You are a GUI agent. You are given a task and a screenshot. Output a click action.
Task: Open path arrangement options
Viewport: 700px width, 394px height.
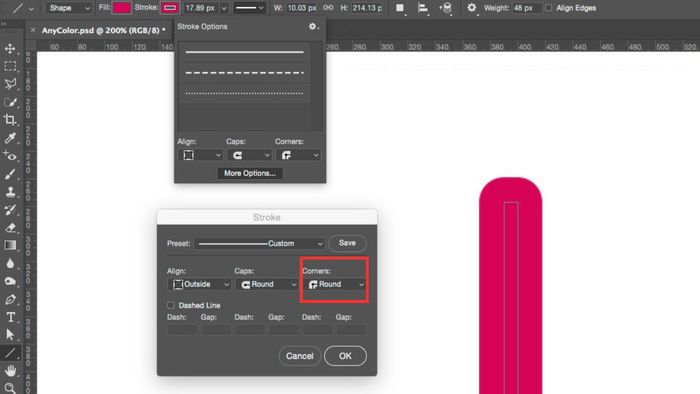(446, 8)
